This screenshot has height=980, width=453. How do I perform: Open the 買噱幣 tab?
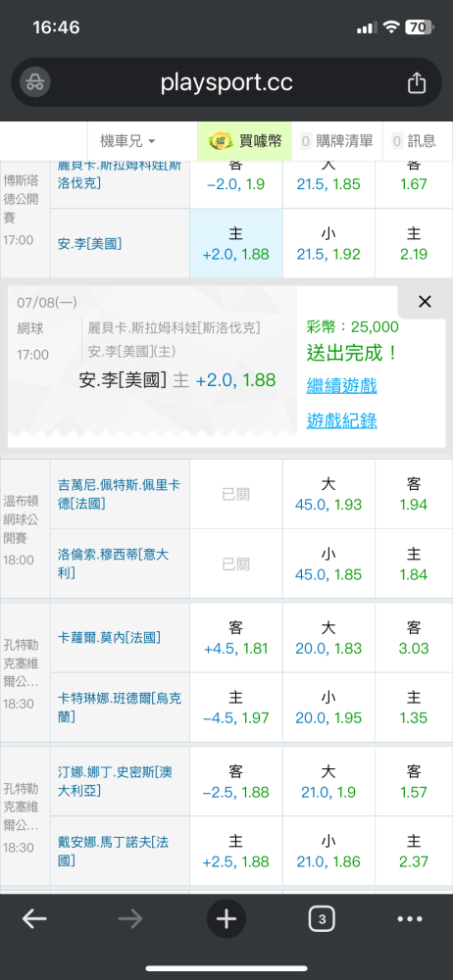click(x=245, y=141)
